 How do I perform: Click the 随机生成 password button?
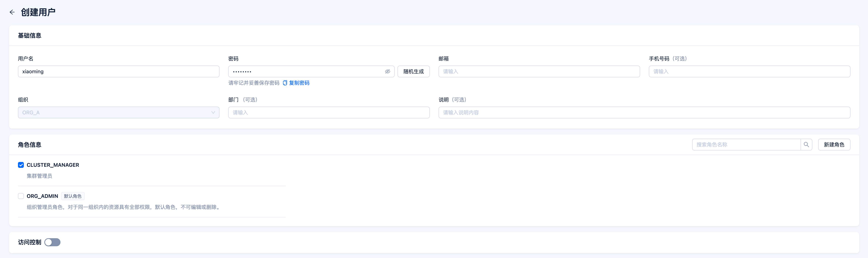(x=413, y=71)
